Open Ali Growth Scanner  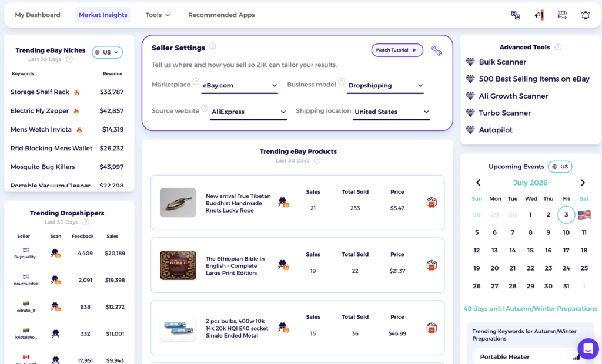[513, 96]
